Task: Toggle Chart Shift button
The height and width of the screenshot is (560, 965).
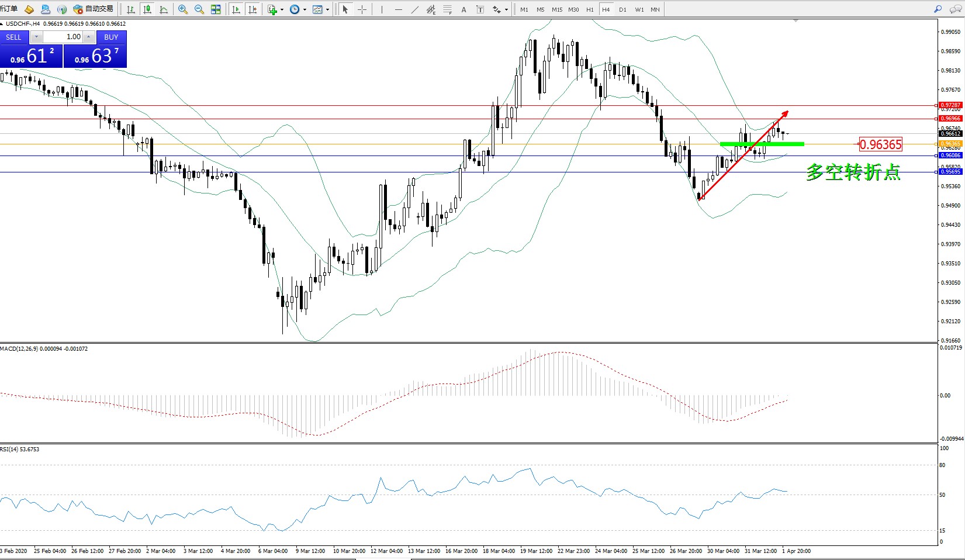Action: (253, 9)
